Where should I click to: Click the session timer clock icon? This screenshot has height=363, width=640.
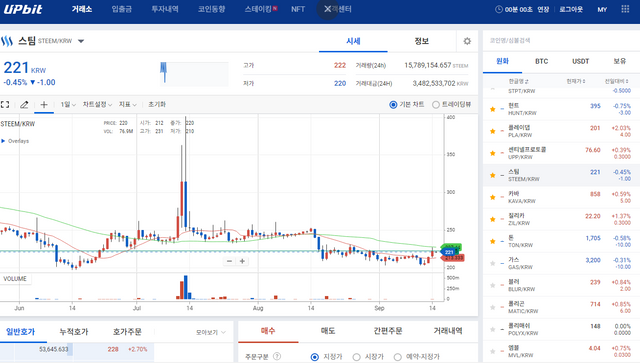point(498,9)
